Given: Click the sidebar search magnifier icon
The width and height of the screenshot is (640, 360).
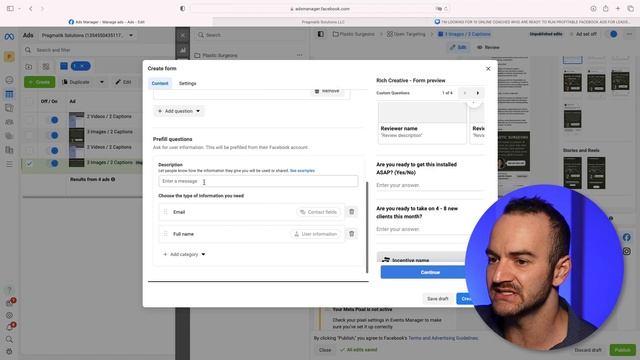Looking at the screenshot, I should pyautogui.click(x=9, y=339).
